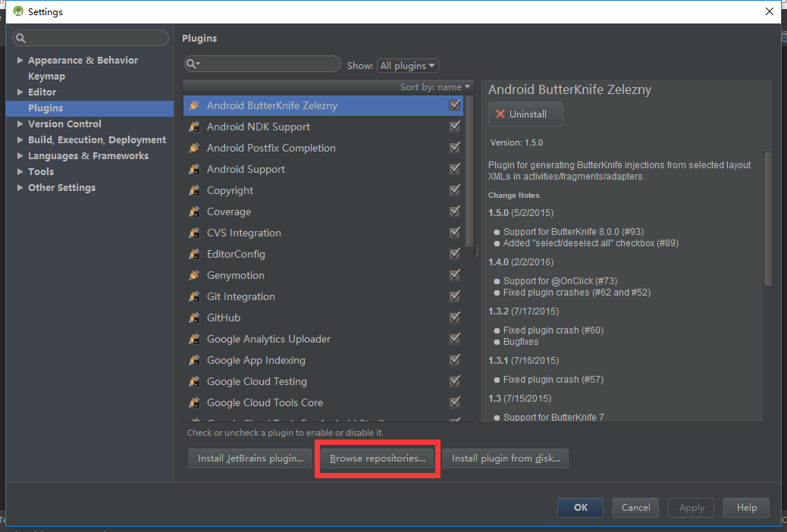Click the plugin icon beside GitHub
This screenshot has width=787, height=532.
pos(194,318)
